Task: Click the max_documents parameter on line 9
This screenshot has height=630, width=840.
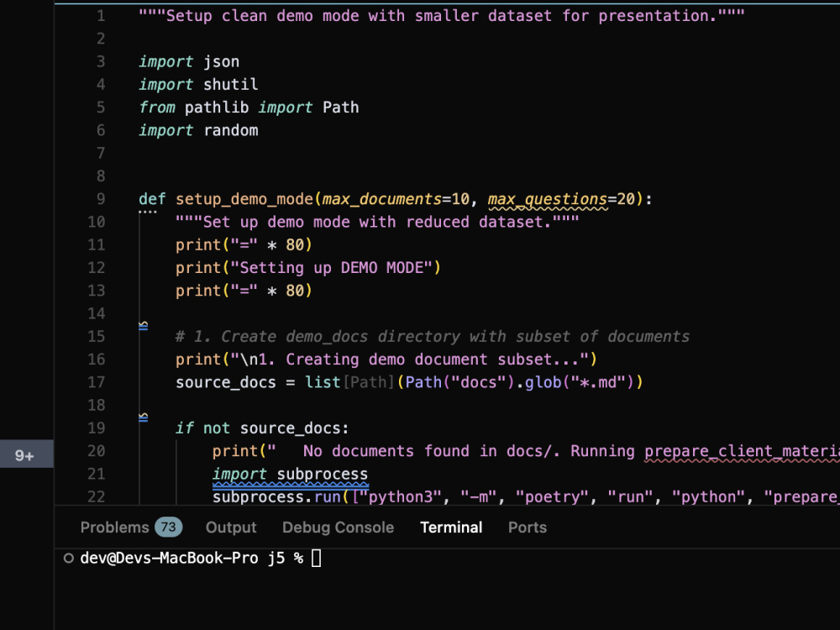Action: [x=382, y=199]
